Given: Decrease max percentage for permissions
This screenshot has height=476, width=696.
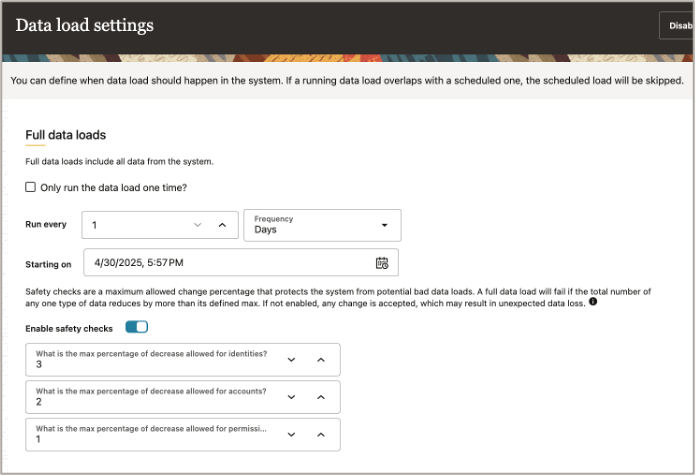Looking at the screenshot, I should click(291, 434).
